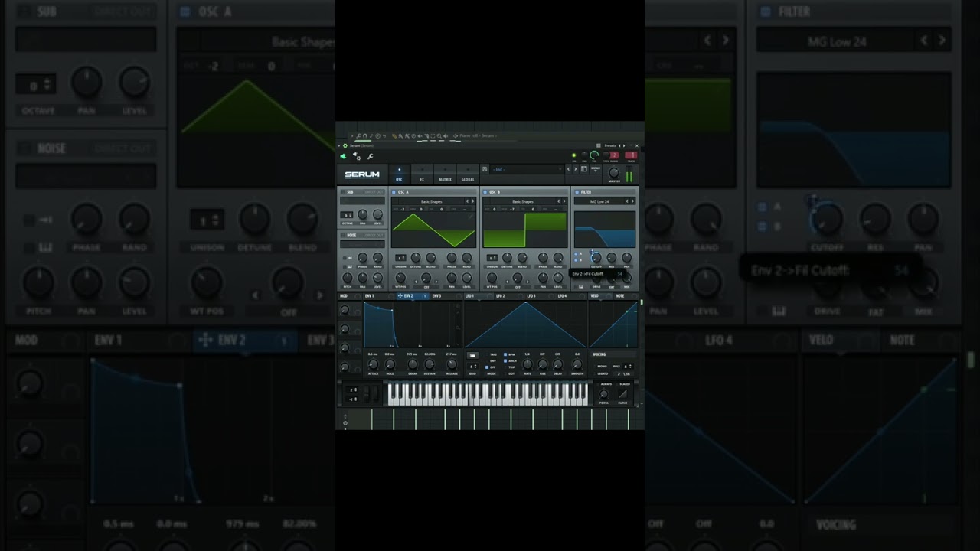980x551 pixels.
Task: Click the porta Curve shape box
Action: pos(622,393)
